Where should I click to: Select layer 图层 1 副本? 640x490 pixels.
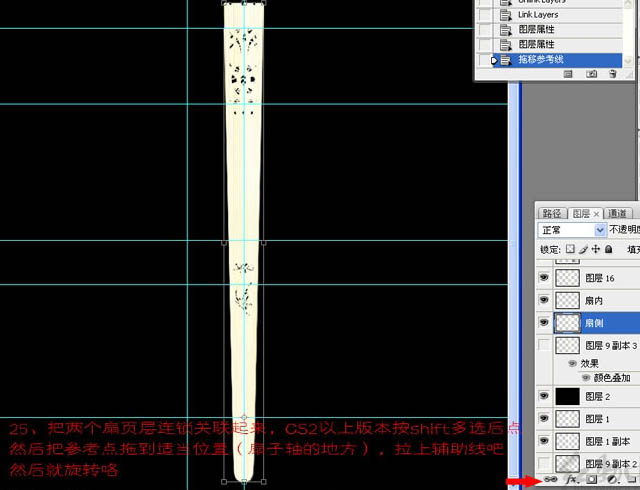(x=599, y=441)
